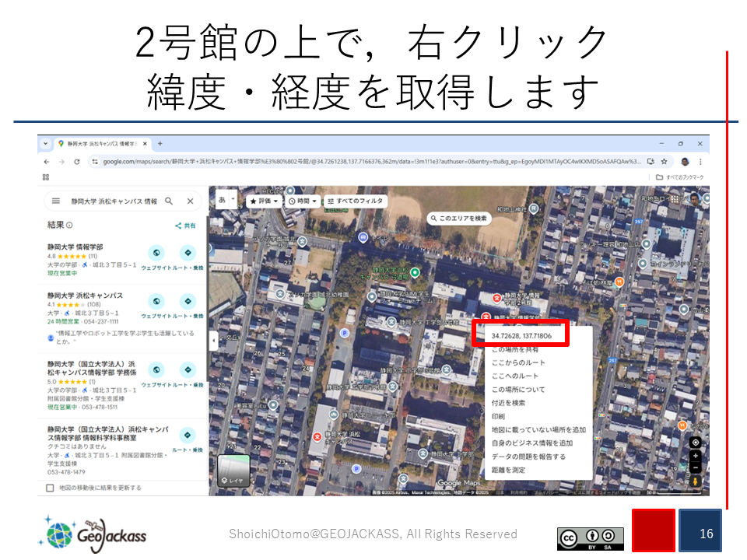This screenshot has width=747, height=560.
Task: Click the my-location button on map
Action: pyautogui.click(x=695, y=443)
